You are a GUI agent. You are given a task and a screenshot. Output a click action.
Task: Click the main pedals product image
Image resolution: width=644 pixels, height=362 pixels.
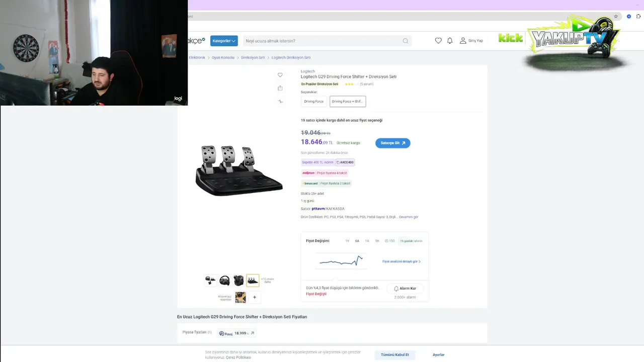pyautogui.click(x=238, y=170)
